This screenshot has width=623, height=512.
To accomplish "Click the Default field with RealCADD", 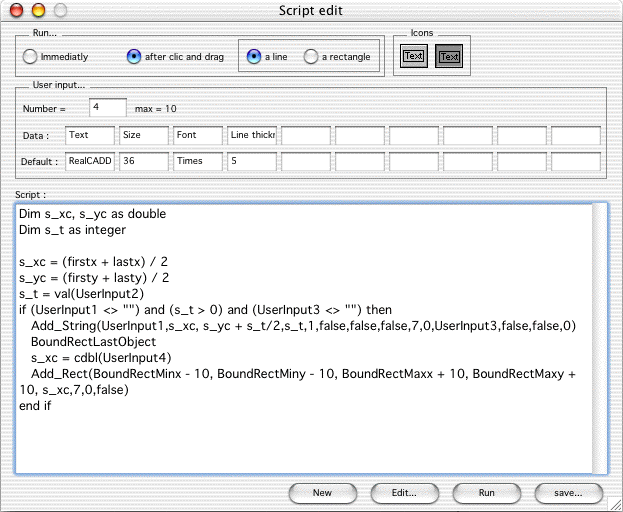I will tap(90, 162).
